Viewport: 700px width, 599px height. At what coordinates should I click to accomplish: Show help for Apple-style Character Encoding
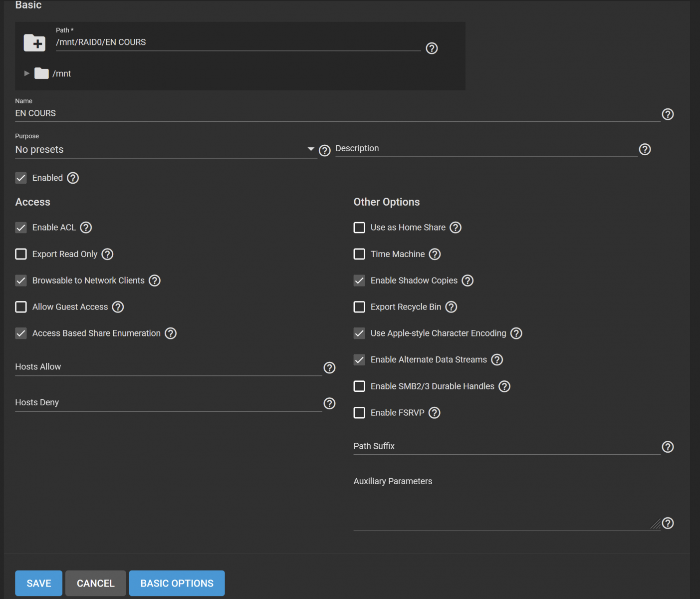[x=516, y=333]
